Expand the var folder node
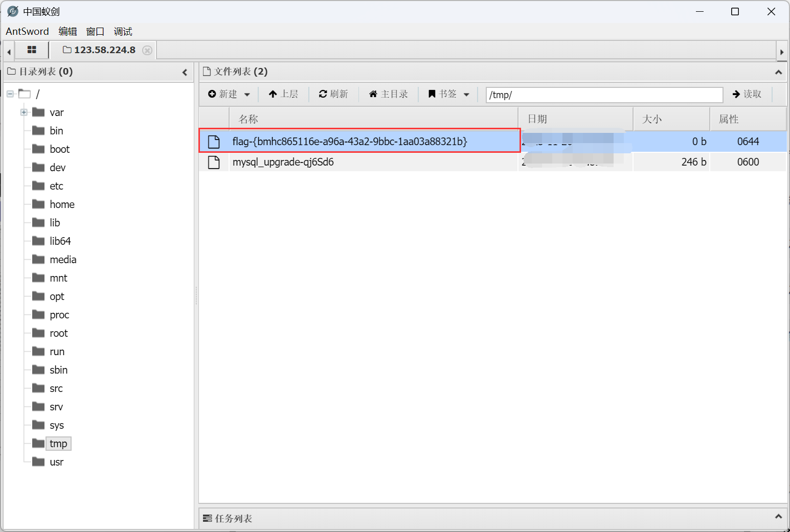The height and width of the screenshot is (532, 790). tap(24, 112)
